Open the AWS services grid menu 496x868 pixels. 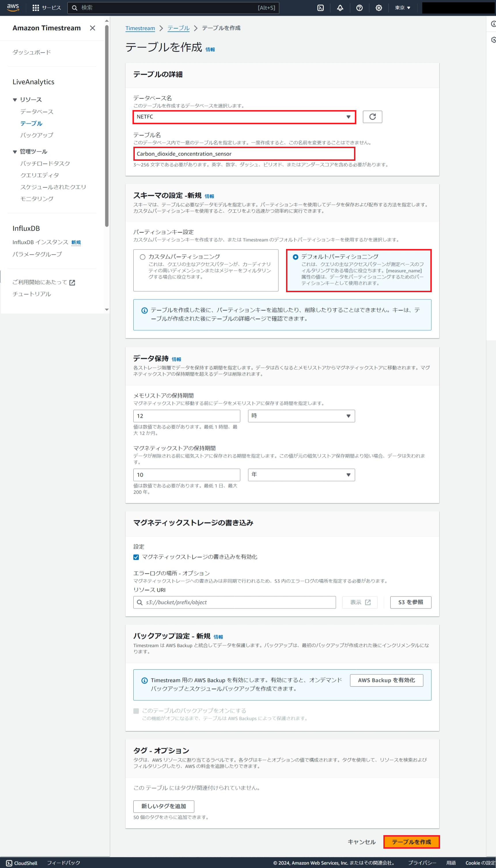[x=35, y=7]
